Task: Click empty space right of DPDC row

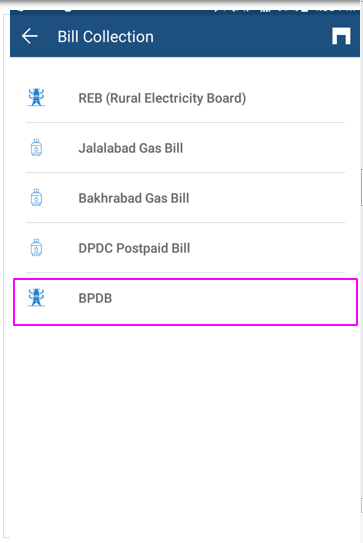Action: click(268, 248)
